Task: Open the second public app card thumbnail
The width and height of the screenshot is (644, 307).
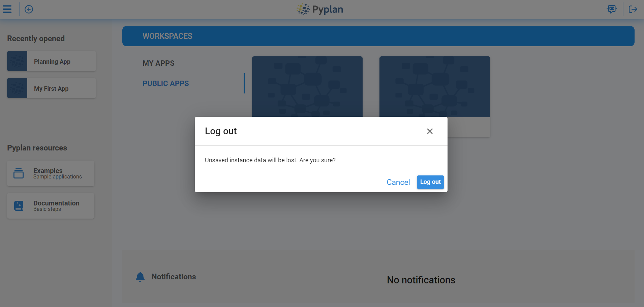Action: coord(434,86)
